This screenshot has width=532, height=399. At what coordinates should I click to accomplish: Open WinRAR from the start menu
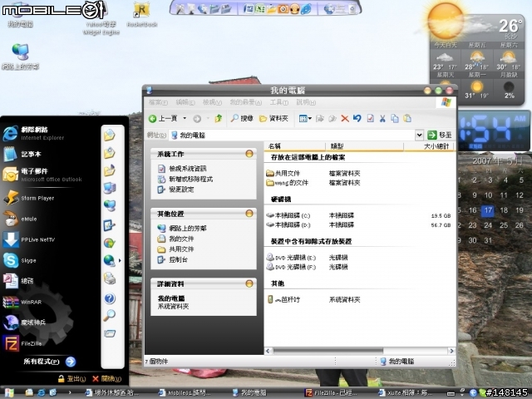tap(22, 302)
